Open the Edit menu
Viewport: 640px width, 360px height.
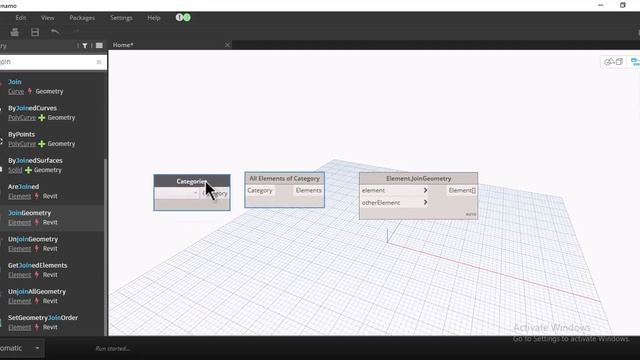(21, 18)
